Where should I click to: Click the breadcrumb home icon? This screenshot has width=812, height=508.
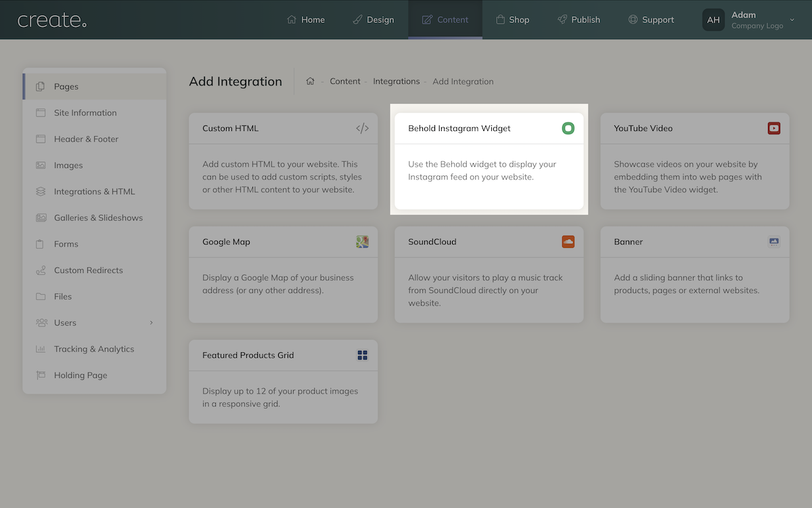coord(310,81)
